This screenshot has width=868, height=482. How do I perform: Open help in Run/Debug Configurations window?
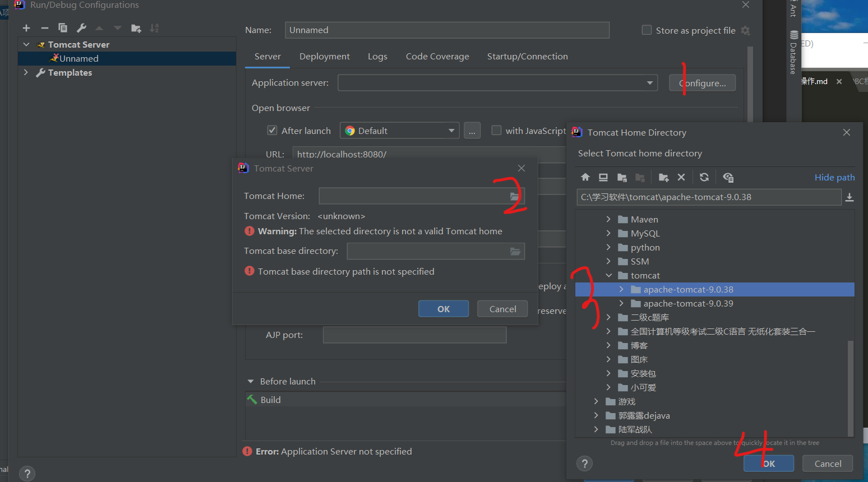tap(27, 474)
